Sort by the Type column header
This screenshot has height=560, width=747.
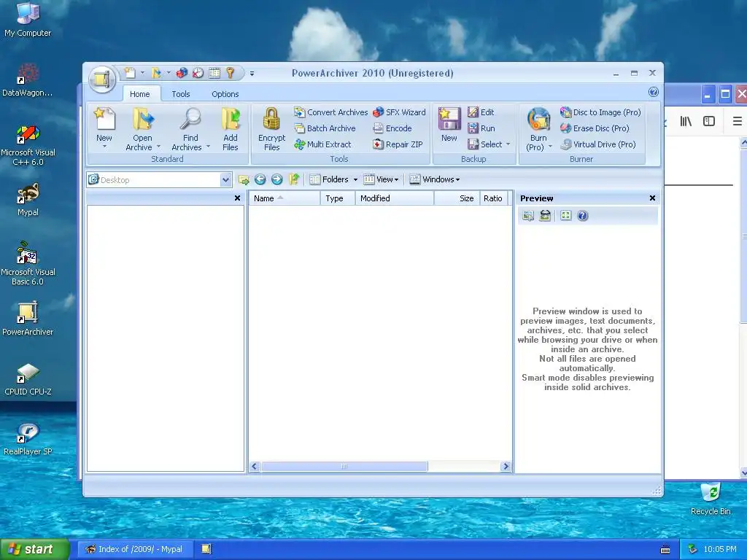coord(338,198)
